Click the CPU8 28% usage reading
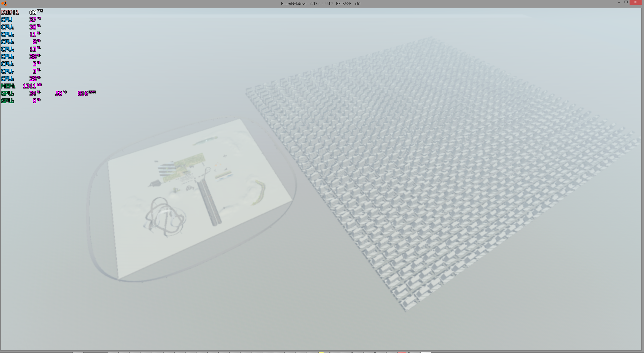The height and width of the screenshot is (353, 644). click(x=35, y=78)
